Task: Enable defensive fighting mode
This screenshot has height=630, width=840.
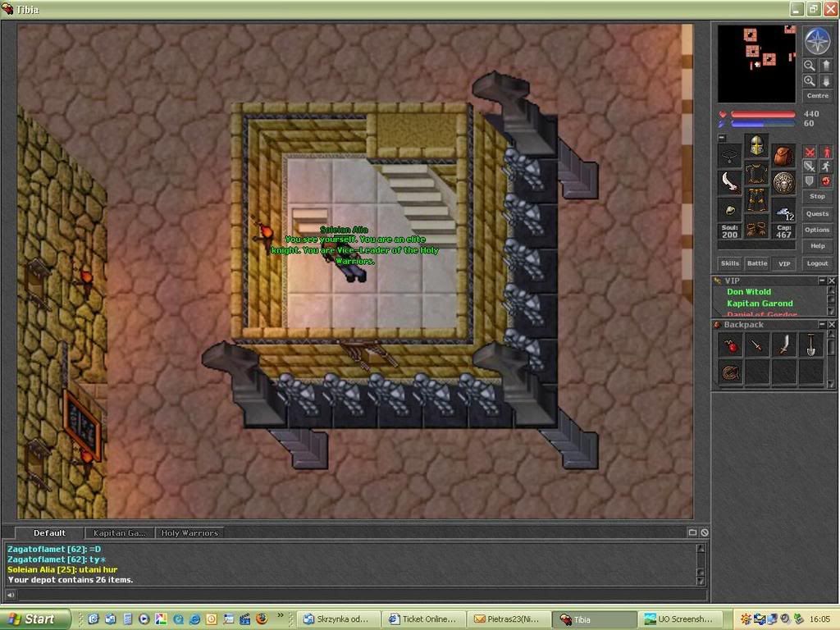Action: click(x=810, y=180)
